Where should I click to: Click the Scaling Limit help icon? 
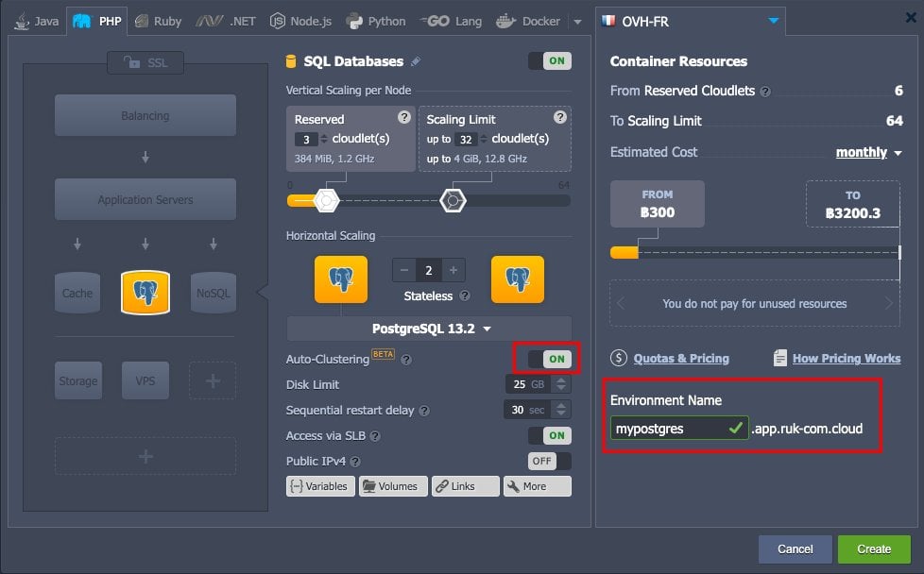(x=560, y=117)
